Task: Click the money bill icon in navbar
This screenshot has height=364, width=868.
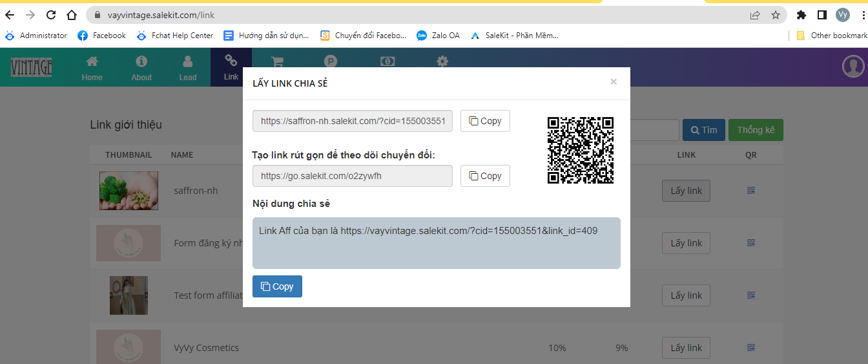Action: tap(387, 61)
